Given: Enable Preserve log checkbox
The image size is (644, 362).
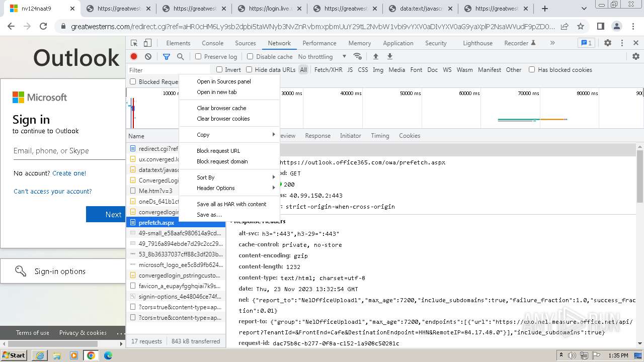Looking at the screenshot, I should coord(198,57).
